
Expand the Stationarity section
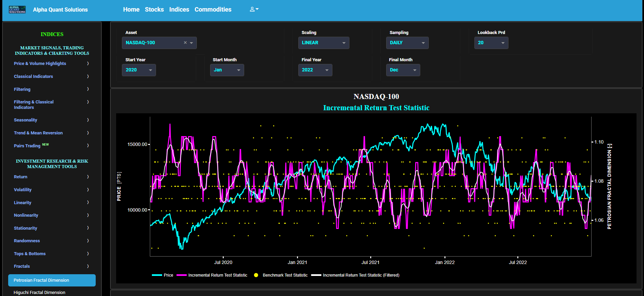point(51,228)
